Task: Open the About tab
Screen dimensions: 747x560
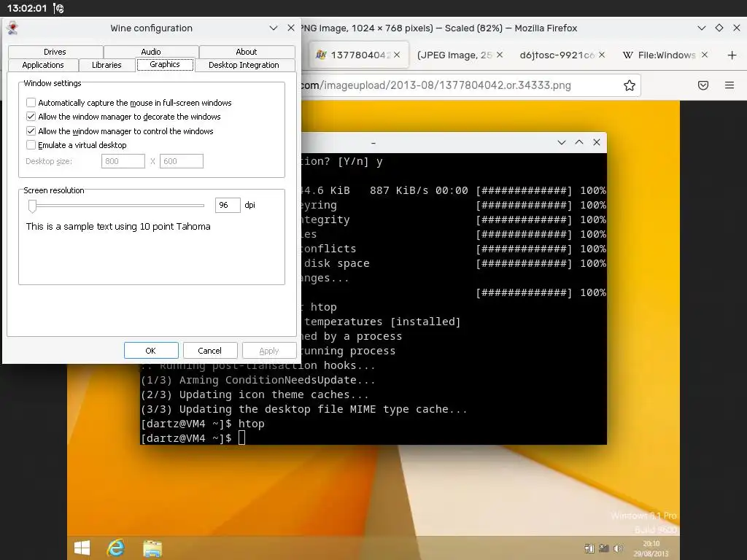Action: pyautogui.click(x=247, y=52)
